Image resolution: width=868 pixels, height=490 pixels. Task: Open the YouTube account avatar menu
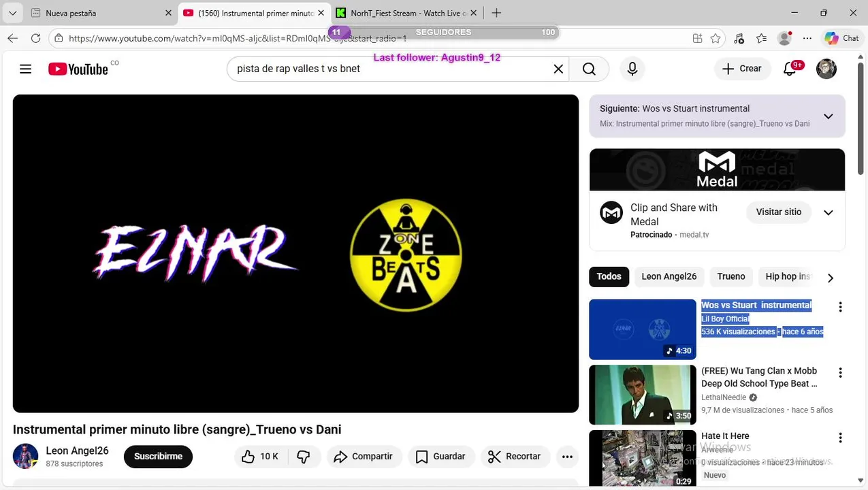(x=826, y=69)
